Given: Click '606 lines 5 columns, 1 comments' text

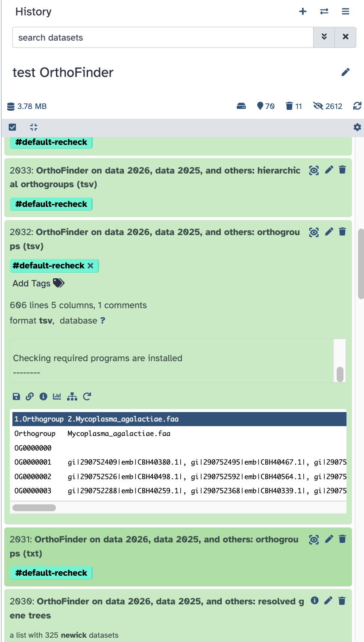Looking at the screenshot, I should click(x=78, y=305).
